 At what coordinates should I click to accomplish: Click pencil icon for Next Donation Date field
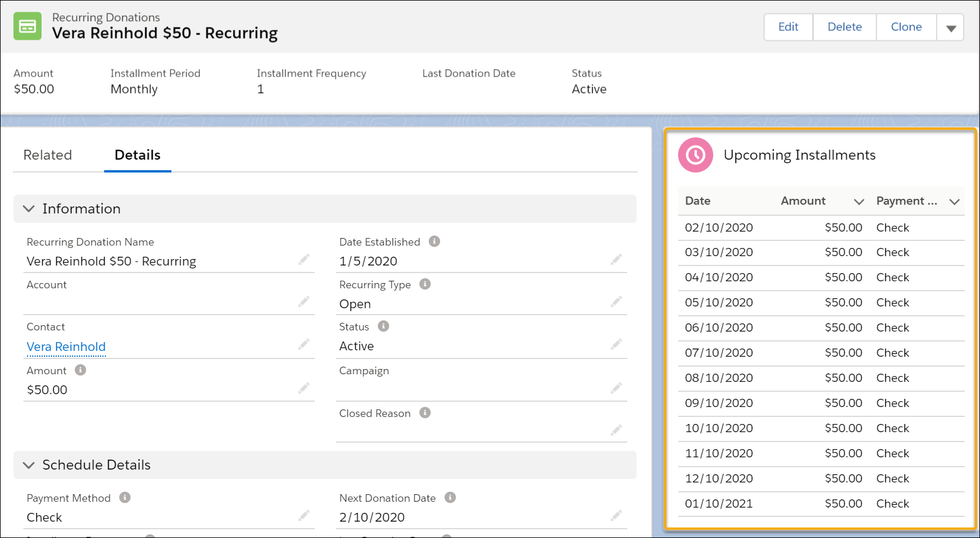point(616,516)
